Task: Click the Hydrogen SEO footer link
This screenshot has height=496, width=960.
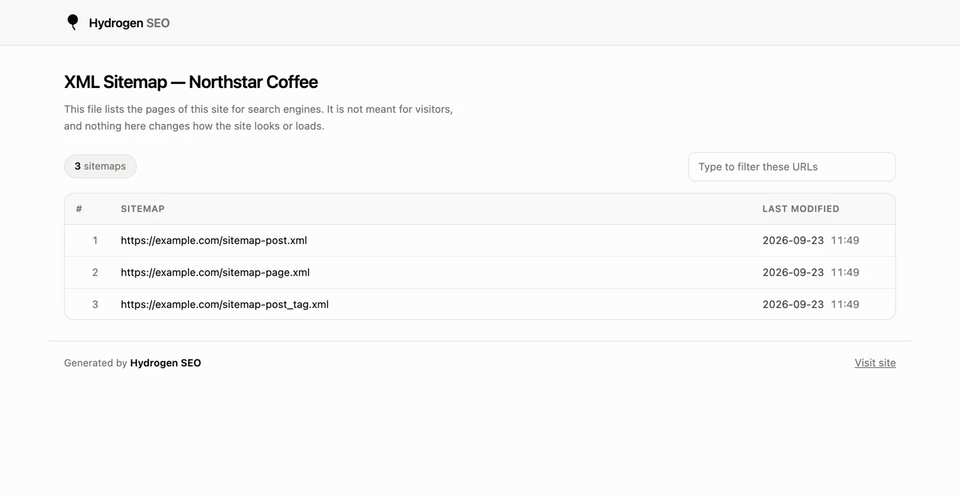Action: (165, 363)
